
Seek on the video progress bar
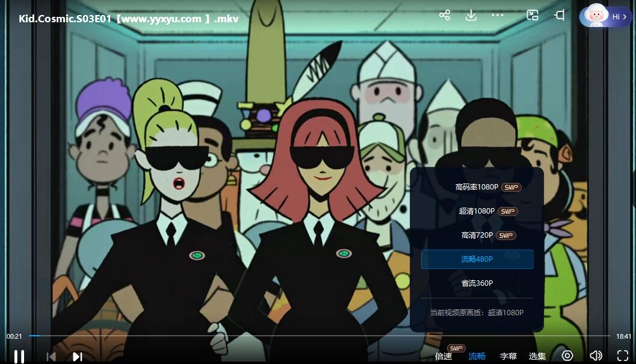pos(320,336)
